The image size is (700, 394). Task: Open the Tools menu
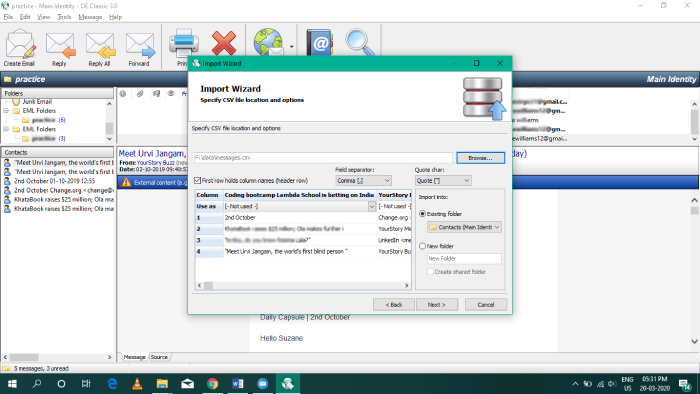click(64, 17)
